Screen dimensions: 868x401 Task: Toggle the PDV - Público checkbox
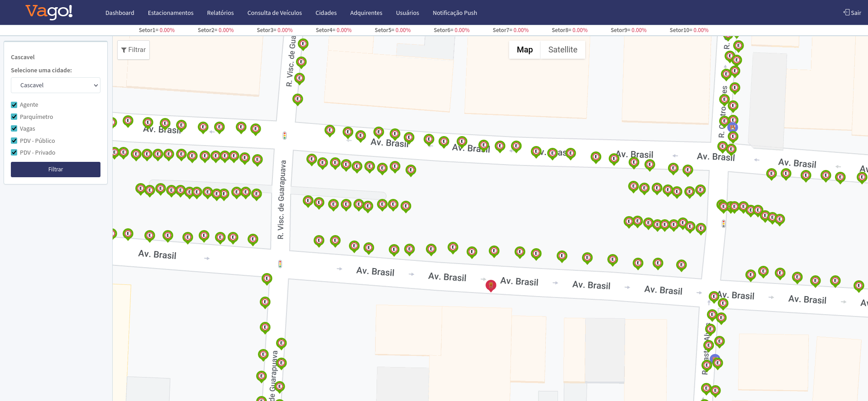click(14, 141)
